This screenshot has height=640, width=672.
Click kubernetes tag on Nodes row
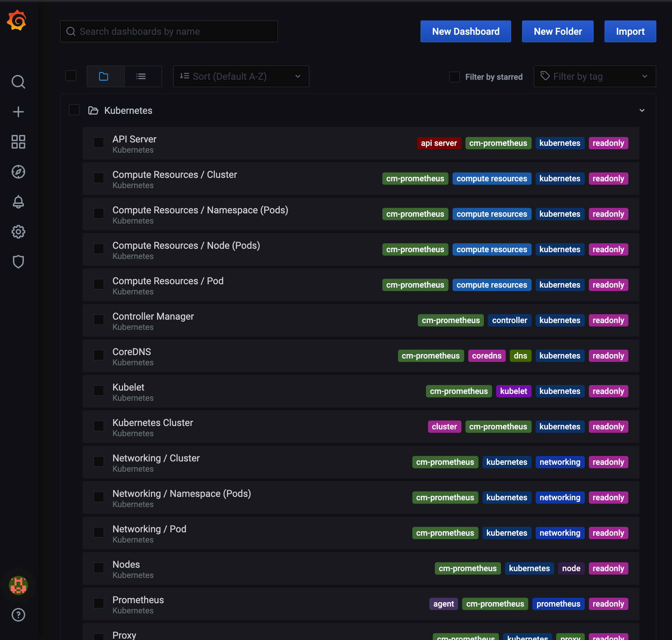[529, 568]
